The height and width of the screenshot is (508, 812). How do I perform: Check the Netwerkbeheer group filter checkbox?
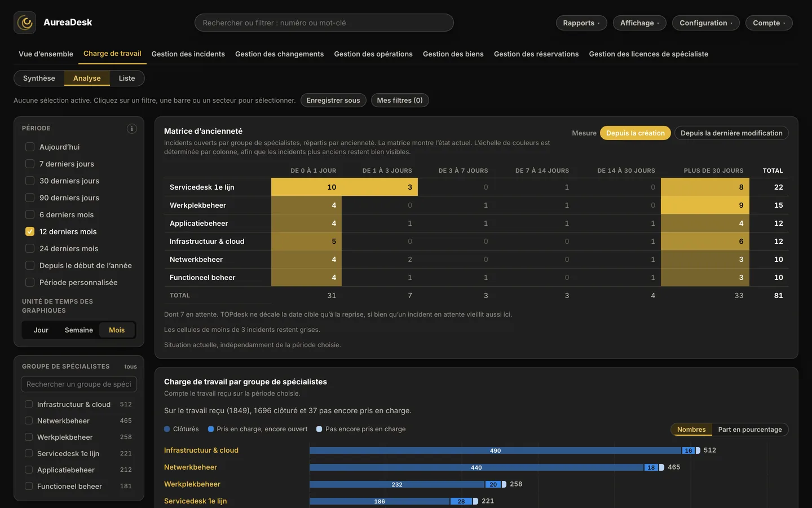pos(29,421)
